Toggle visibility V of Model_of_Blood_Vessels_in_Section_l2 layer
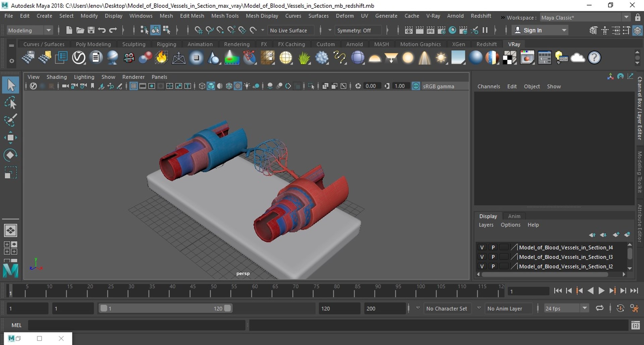This screenshot has width=644, height=345. (482, 266)
